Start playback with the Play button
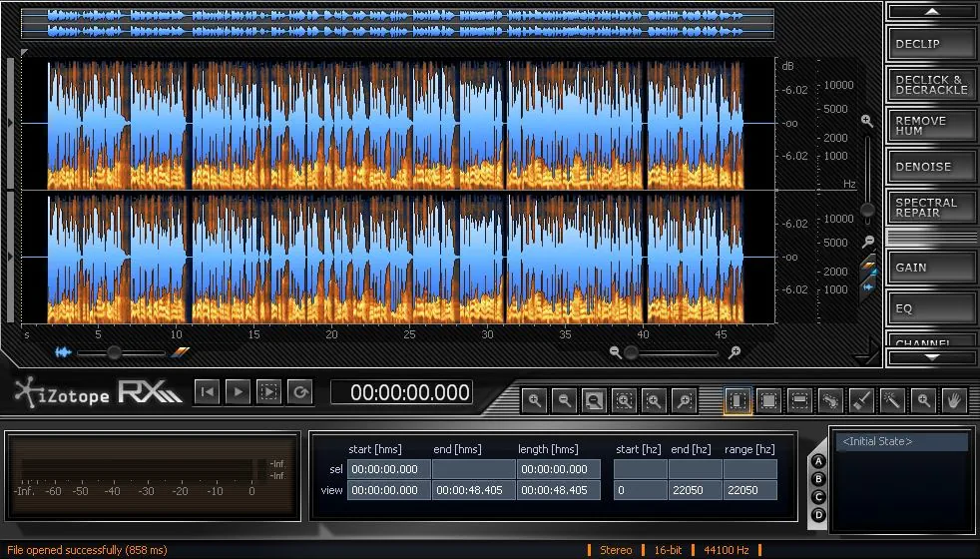The width and height of the screenshot is (980, 559). [239, 392]
